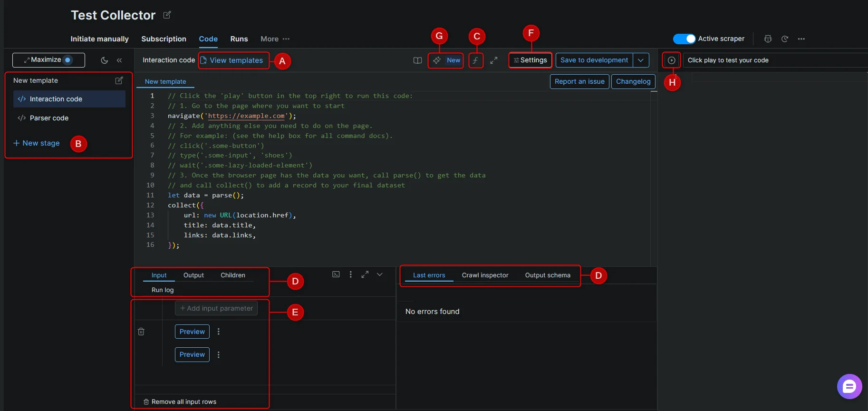The height and width of the screenshot is (411, 868).
Task: Toggle the Active scraper switch
Action: (684, 39)
